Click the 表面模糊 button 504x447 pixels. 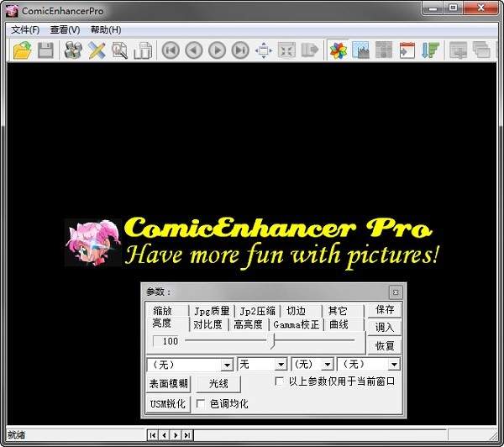(169, 384)
